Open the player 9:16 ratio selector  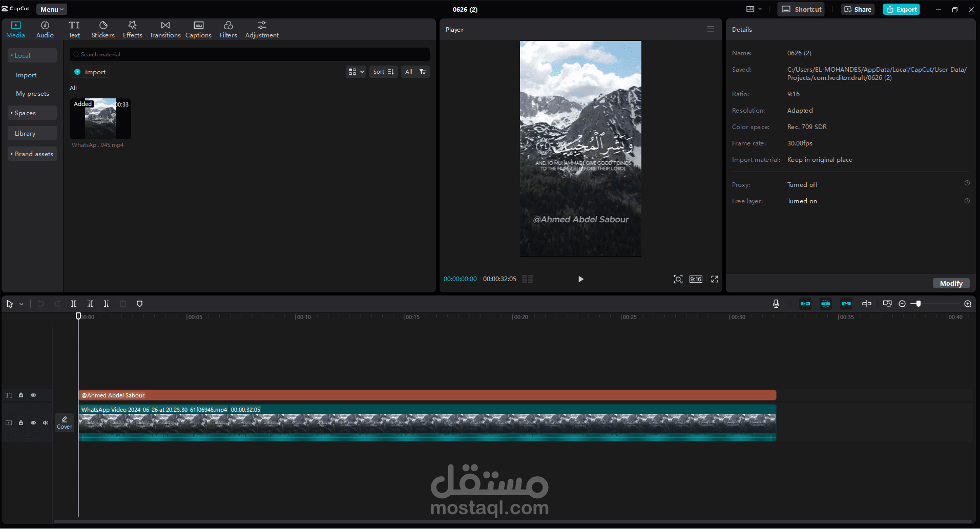tap(696, 279)
